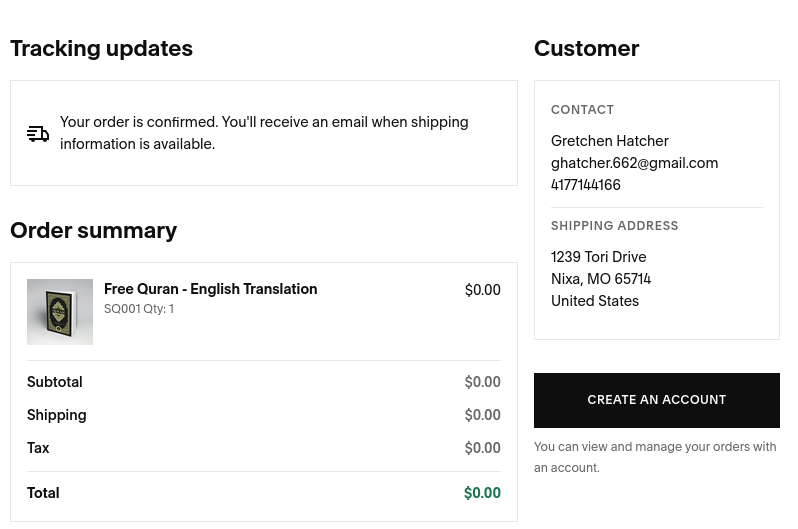The width and height of the screenshot is (798, 529).
Task: Select the street address 1239 Tori Drive
Action: tap(598, 257)
